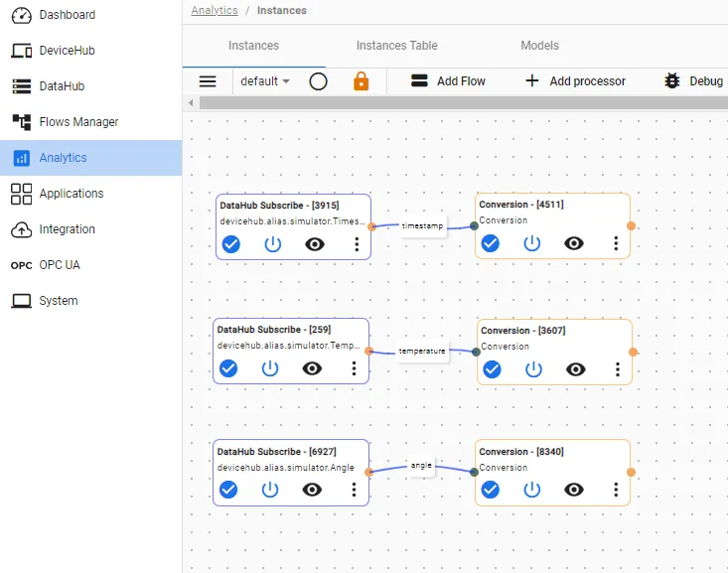Viewport: 728px width, 573px height.
Task: Open the default flow dropdown
Action: [265, 81]
